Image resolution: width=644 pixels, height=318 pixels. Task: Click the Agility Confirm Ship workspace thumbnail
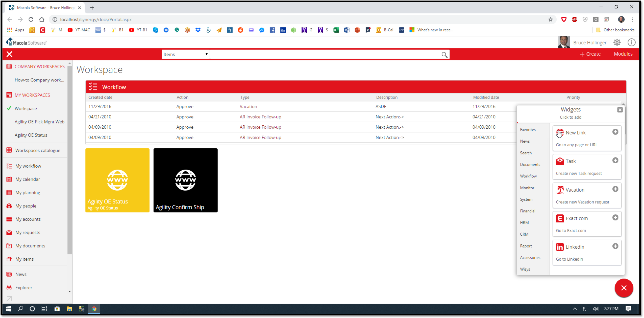click(x=185, y=180)
